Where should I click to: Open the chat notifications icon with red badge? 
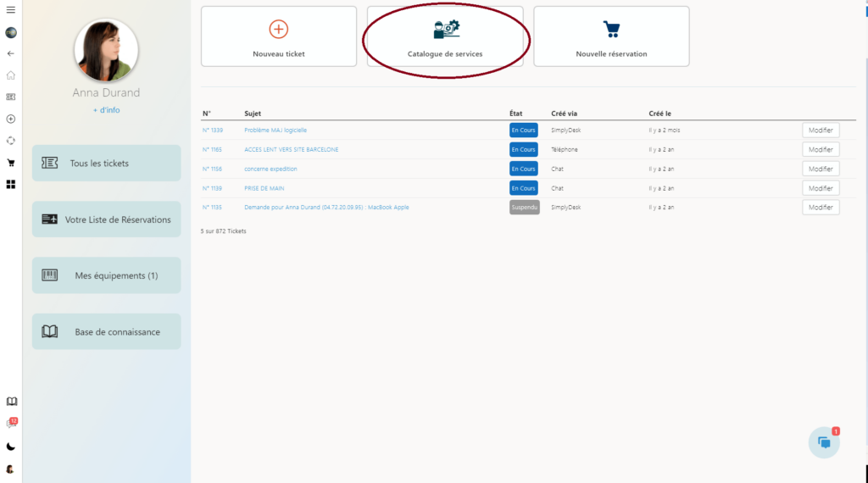11,424
